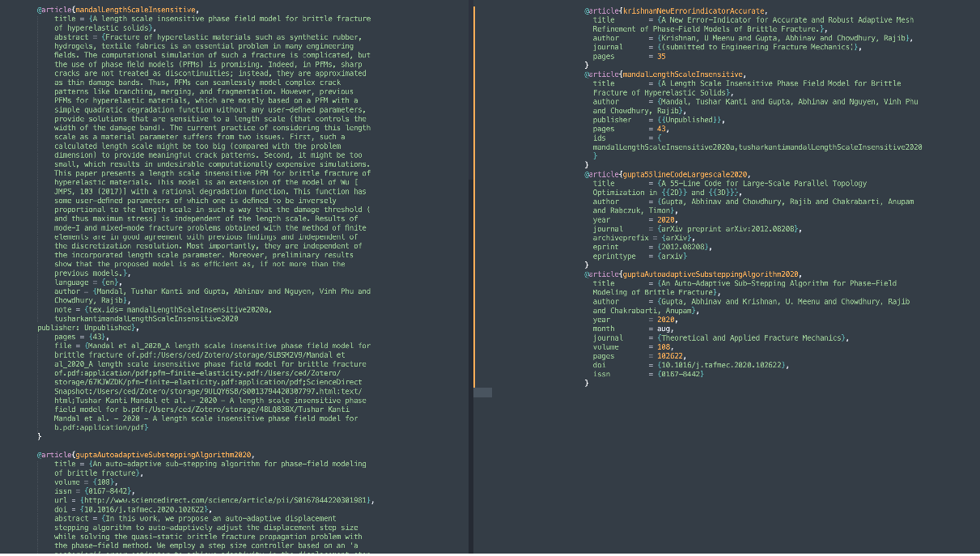Screen dimensions: 980x556
Task: Click the mandalLengthScaleInsensitive citation key in left pane
Action: tap(135, 10)
